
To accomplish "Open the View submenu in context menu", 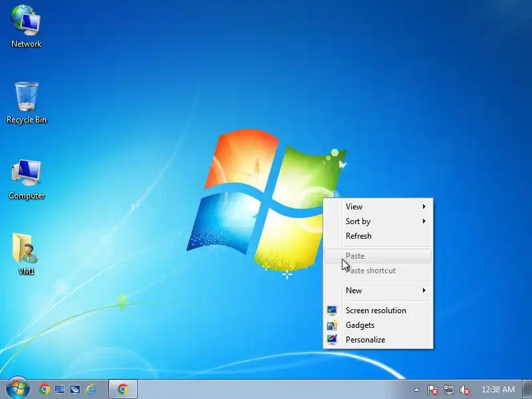I will click(x=378, y=207).
